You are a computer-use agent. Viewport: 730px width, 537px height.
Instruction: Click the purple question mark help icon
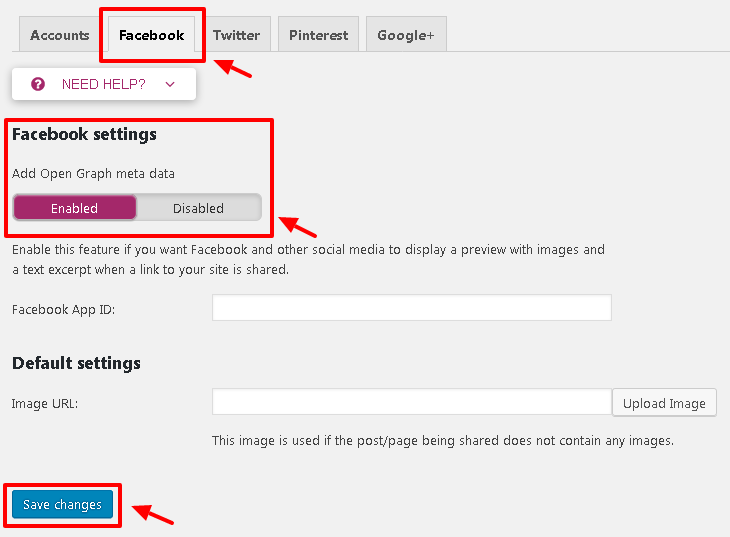(x=38, y=84)
